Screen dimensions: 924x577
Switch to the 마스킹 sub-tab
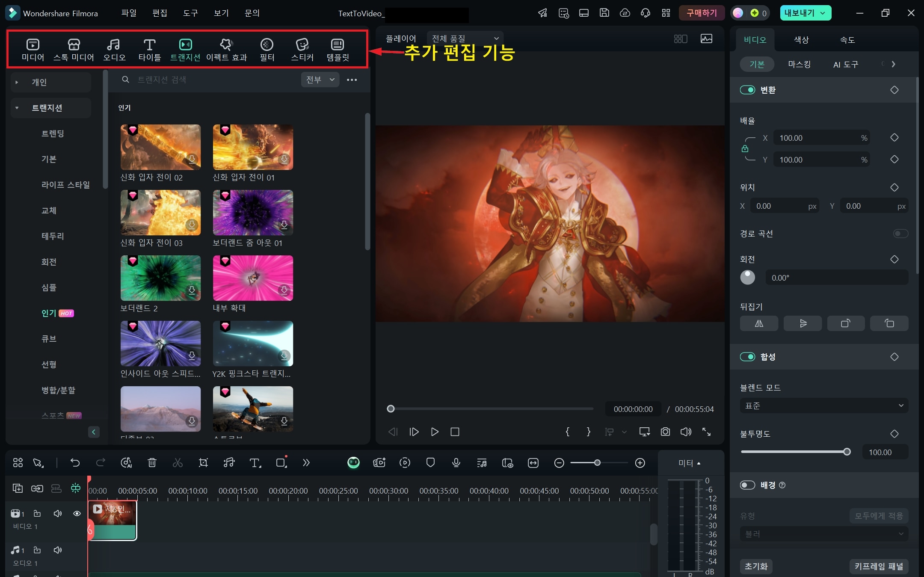coord(799,64)
